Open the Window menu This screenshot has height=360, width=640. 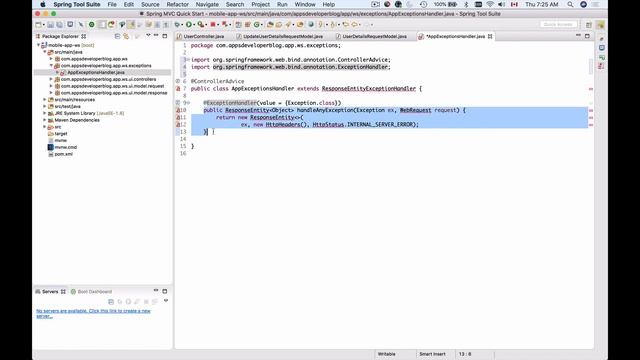(305, 4)
